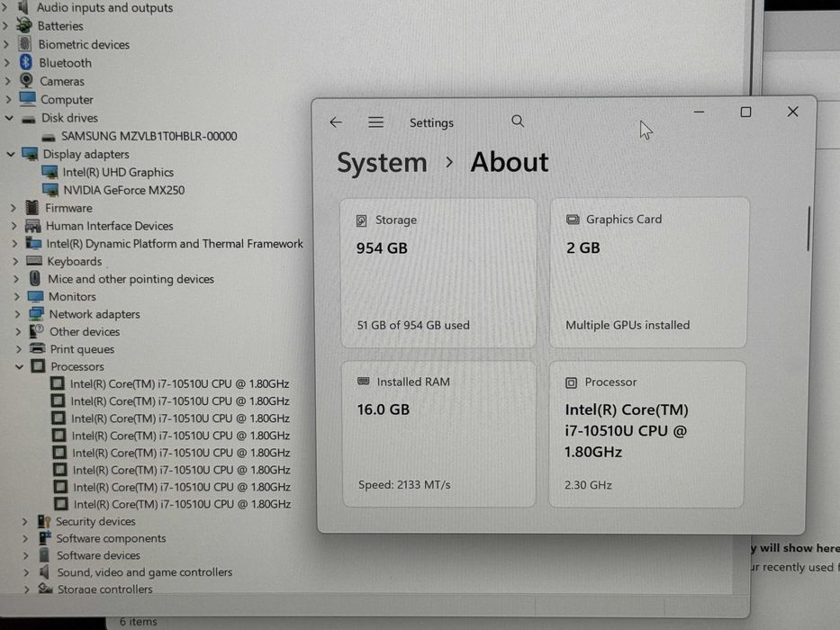Select the Storage controllers category
This screenshot has width=840, height=630.
click(x=105, y=589)
